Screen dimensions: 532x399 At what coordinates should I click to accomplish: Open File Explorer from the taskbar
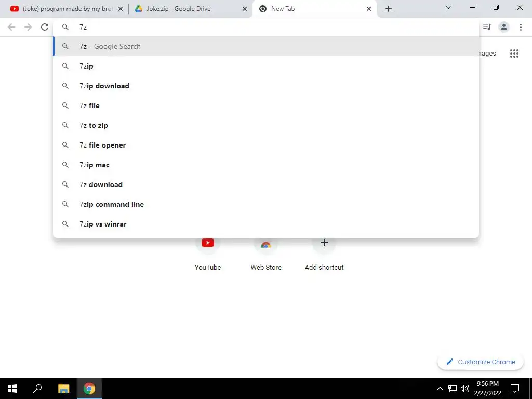63,389
